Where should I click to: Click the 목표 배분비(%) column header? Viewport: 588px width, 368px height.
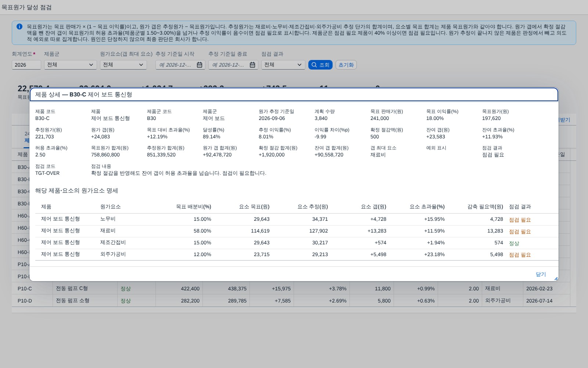[194, 207]
